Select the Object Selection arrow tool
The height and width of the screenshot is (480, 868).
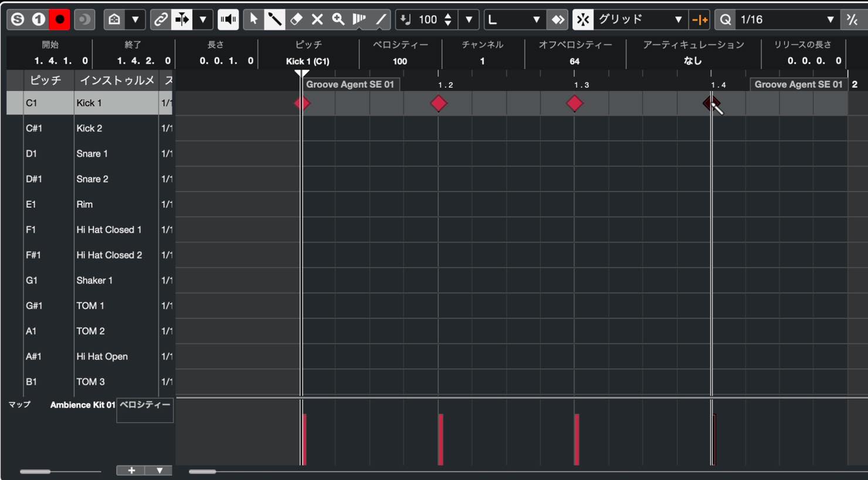click(253, 19)
